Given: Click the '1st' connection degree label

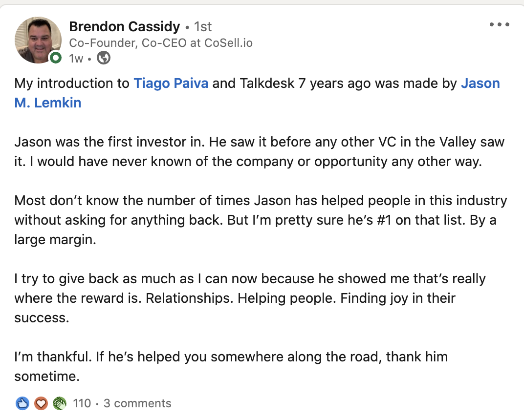Looking at the screenshot, I should coord(203,27).
